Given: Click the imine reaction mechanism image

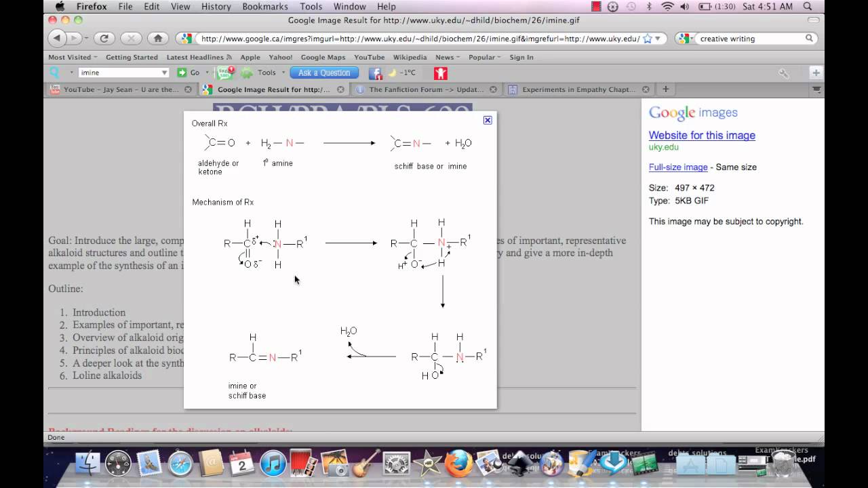Looking at the screenshot, I should coord(340,260).
